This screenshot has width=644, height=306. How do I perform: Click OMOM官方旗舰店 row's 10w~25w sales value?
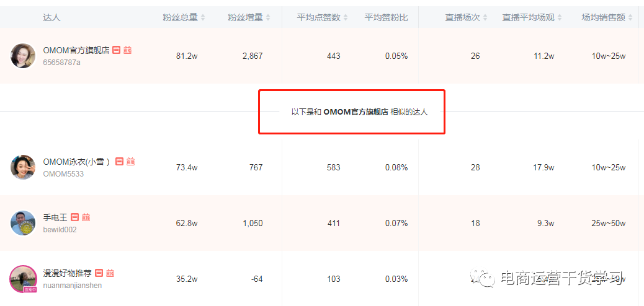[x=608, y=56]
